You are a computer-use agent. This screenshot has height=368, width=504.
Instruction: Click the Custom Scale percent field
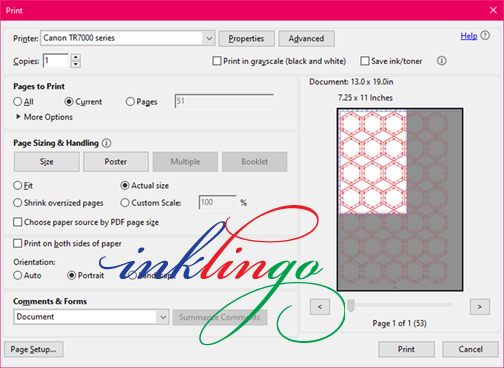(218, 202)
